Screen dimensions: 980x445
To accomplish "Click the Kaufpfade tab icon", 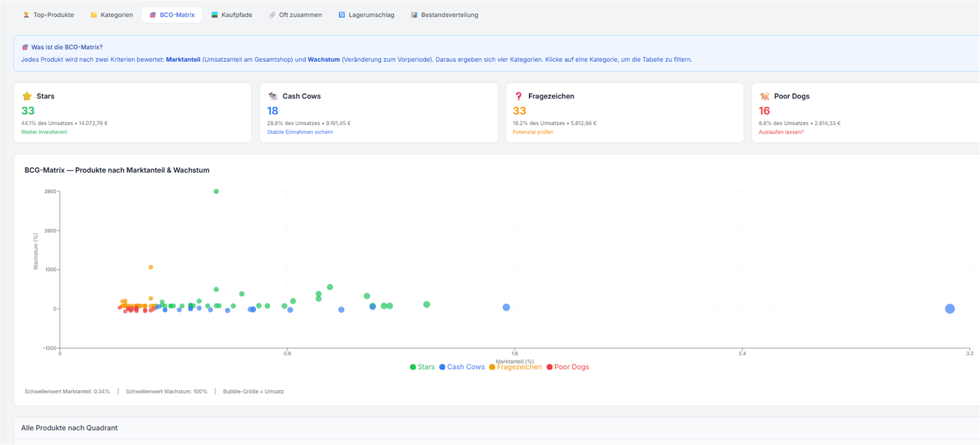I will tap(214, 15).
